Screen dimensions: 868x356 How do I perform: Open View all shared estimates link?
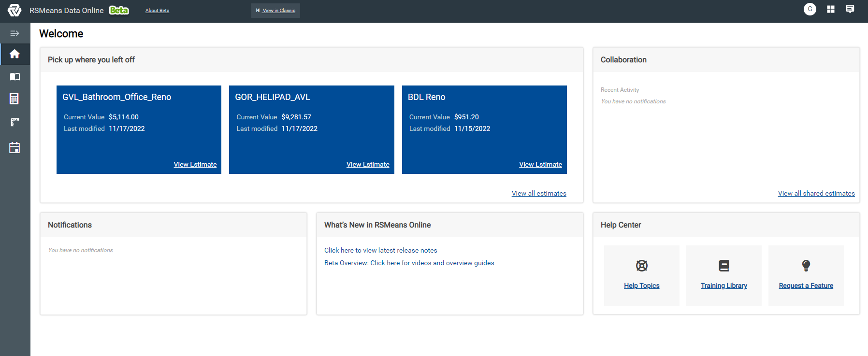(816, 193)
